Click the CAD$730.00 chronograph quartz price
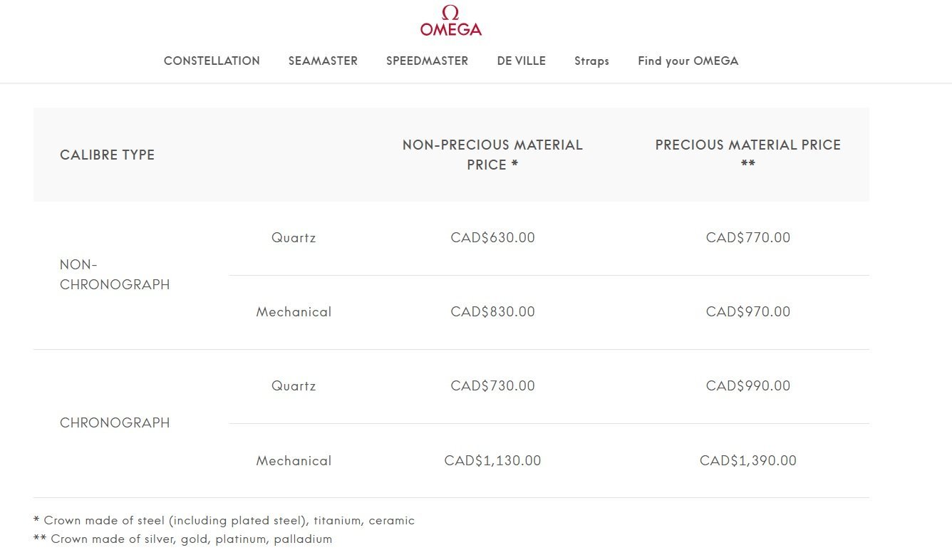This screenshot has width=952, height=560. [492, 386]
